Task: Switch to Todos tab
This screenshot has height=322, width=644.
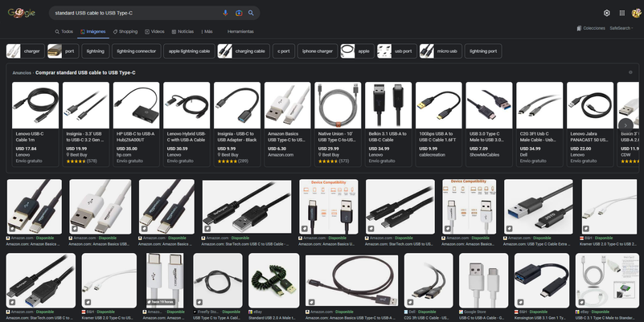Action: (x=64, y=31)
